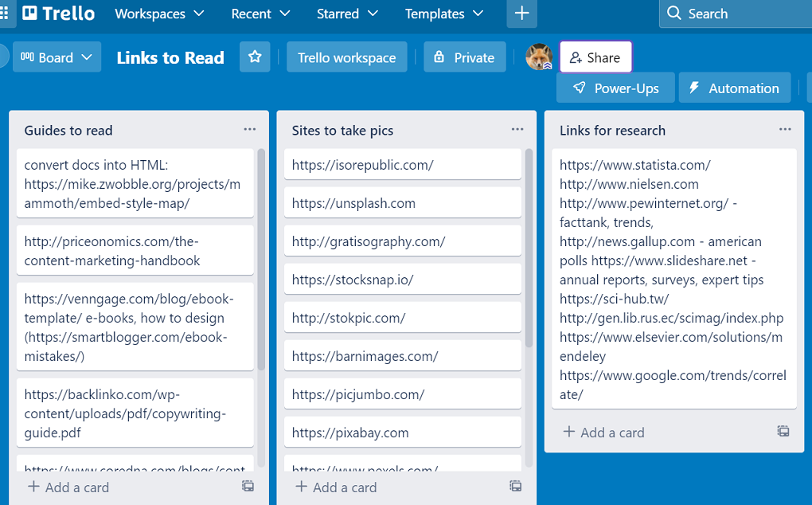Click the plus Create button in header
Viewport: 812px width, 505px height.
(521, 14)
